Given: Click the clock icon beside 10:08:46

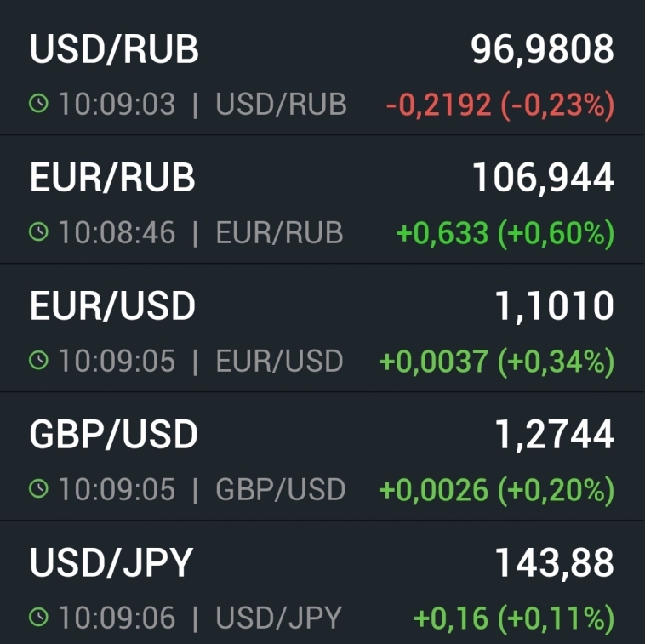Looking at the screenshot, I should click(x=38, y=233).
